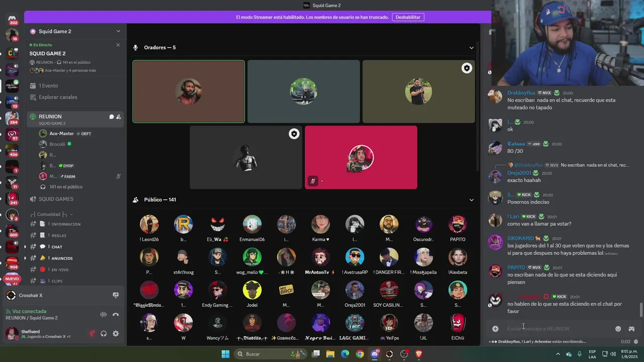Image resolution: width=644 pixels, height=362 pixels.
Task: Select audience member ElChili
Action: (458, 327)
